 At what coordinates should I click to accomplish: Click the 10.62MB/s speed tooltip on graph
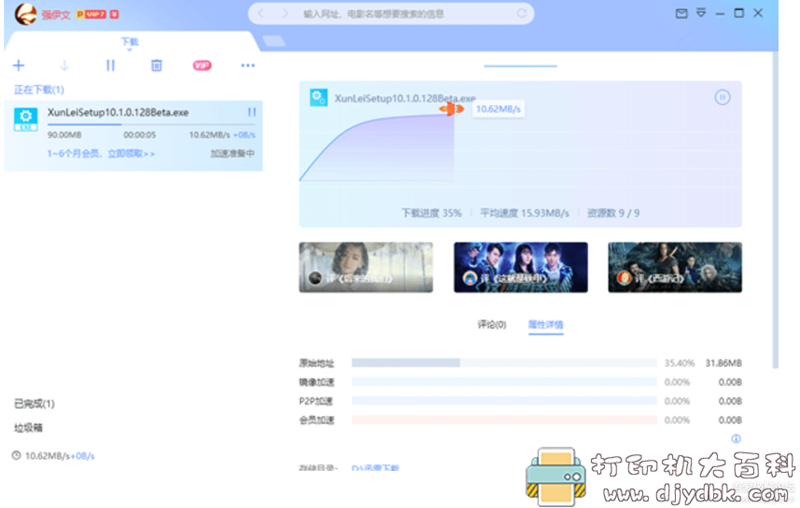point(498,109)
